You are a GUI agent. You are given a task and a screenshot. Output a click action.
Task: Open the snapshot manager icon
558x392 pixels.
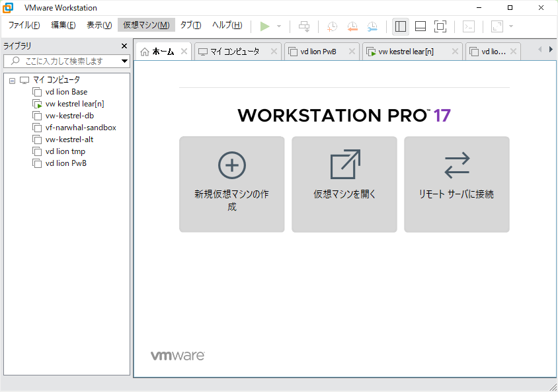[373, 26]
